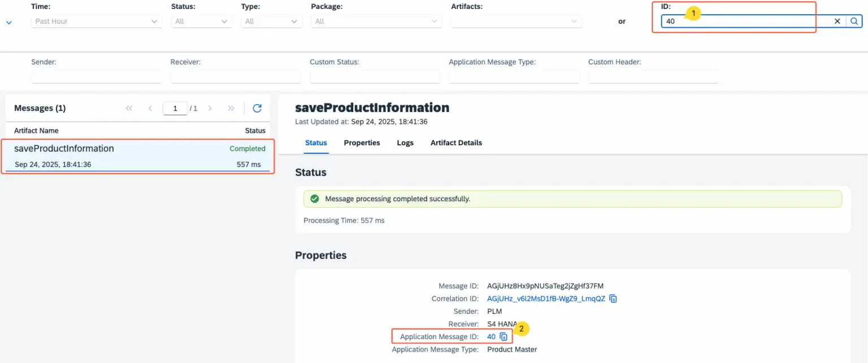Switch to the Properties tab

tap(362, 142)
